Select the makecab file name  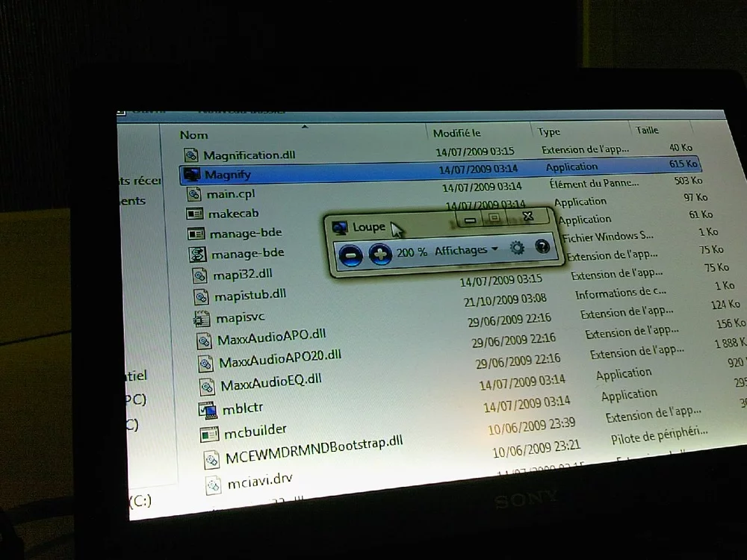tap(233, 214)
